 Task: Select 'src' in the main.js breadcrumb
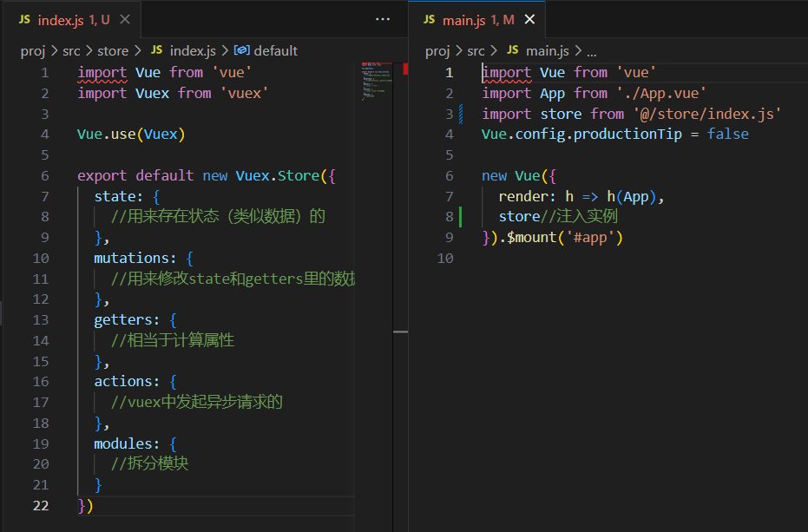(x=476, y=51)
